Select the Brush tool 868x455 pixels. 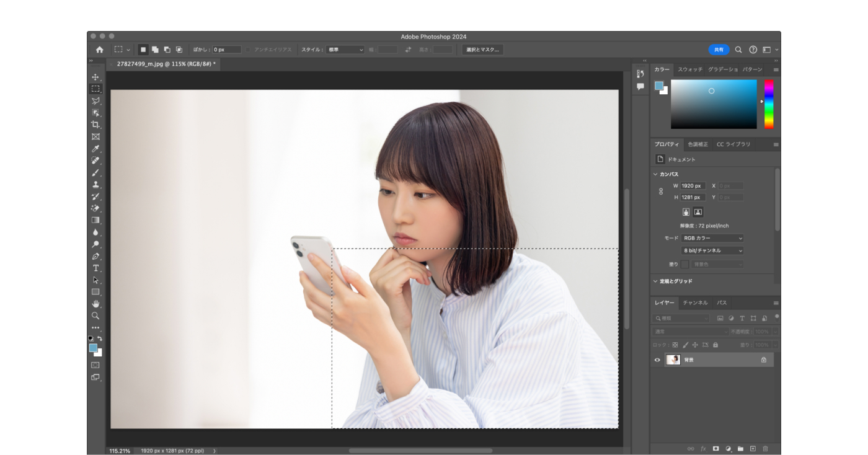tap(95, 173)
